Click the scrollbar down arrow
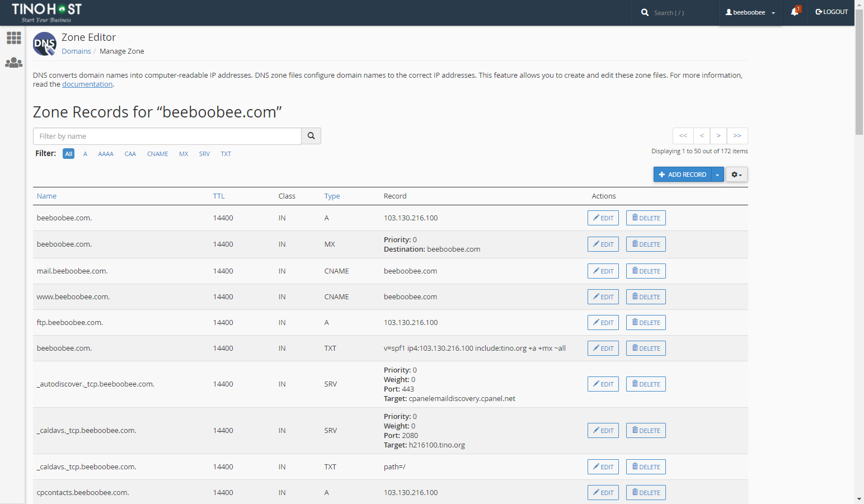Image resolution: width=864 pixels, height=504 pixels. coord(859,499)
